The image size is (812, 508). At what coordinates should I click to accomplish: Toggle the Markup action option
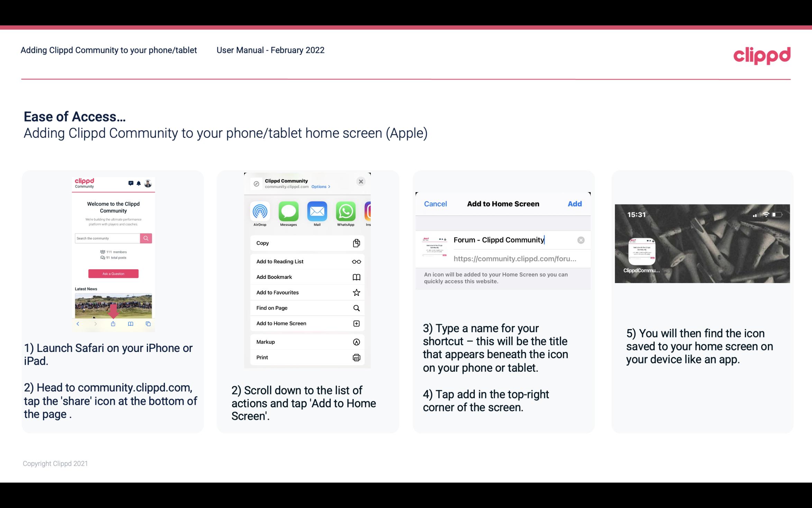tap(306, 341)
